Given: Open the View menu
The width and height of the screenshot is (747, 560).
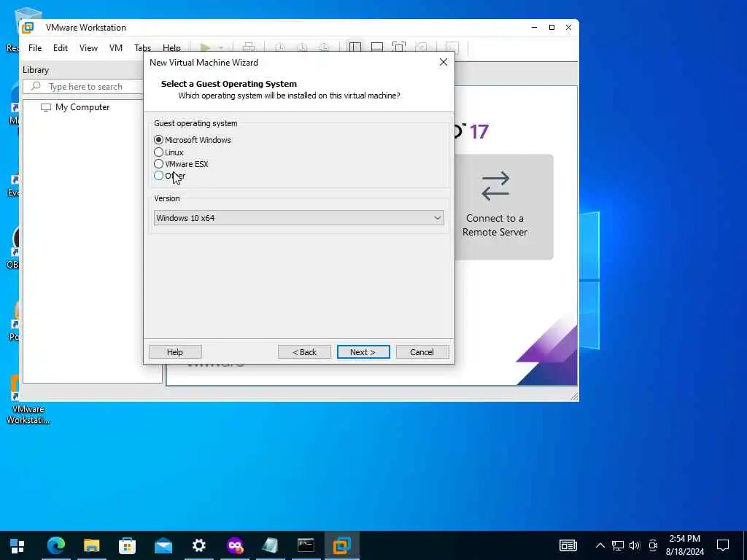Looking at the screenshot, I should pyautogui.click(x=88, y=48).
